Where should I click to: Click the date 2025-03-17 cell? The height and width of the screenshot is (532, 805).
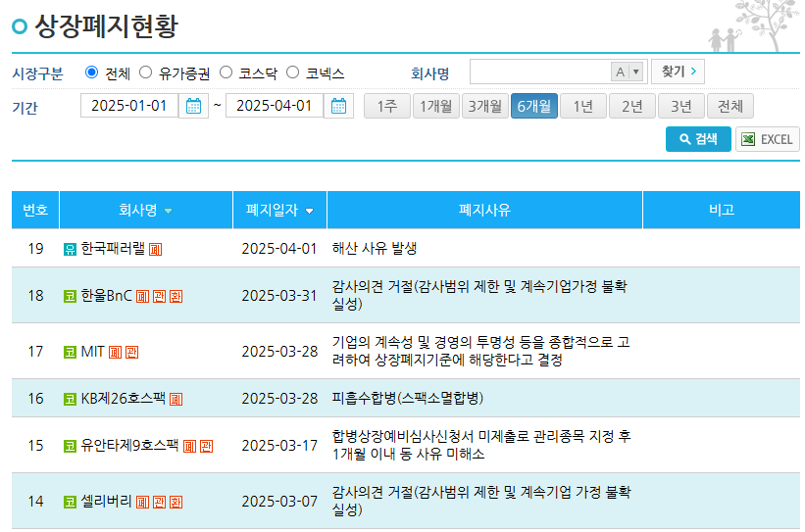point(279,446)
